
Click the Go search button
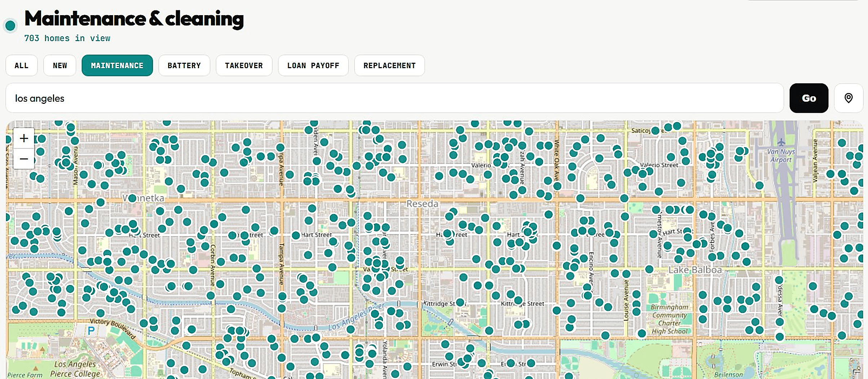[809, 98]
